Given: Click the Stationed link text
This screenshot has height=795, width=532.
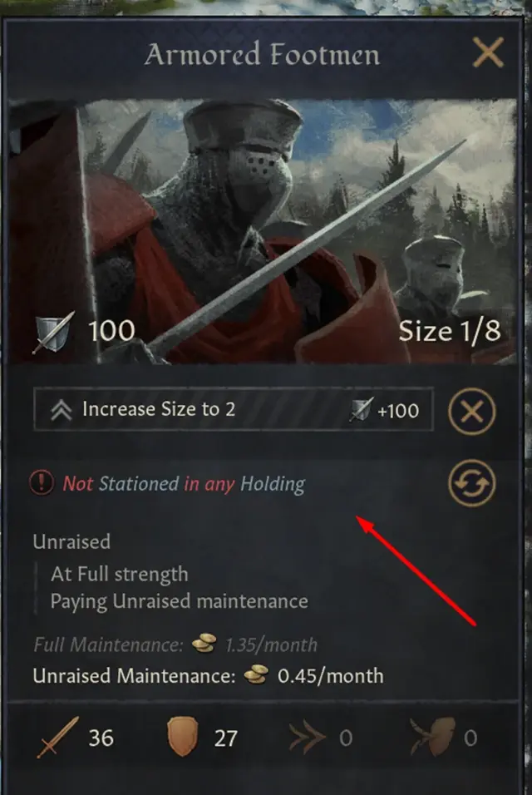Looking at the screenshot, I should coord(139,484).
